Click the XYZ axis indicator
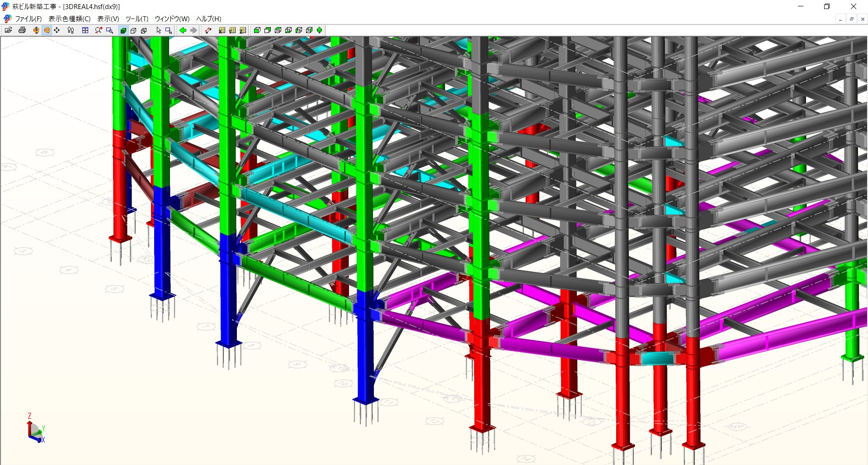868x465 pixels. pyautogui.click(x=36, y=428)
